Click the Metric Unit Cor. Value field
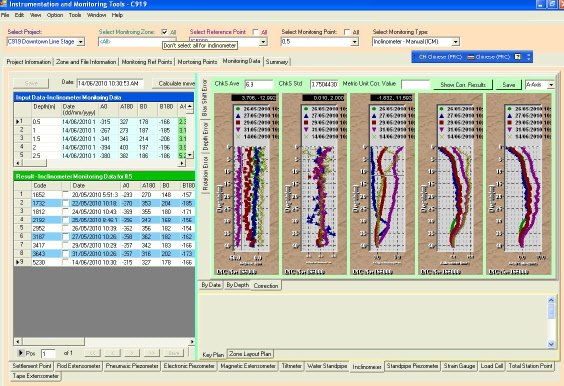The width and height of the screenshot is (564, 386). (x=415, y=85)
